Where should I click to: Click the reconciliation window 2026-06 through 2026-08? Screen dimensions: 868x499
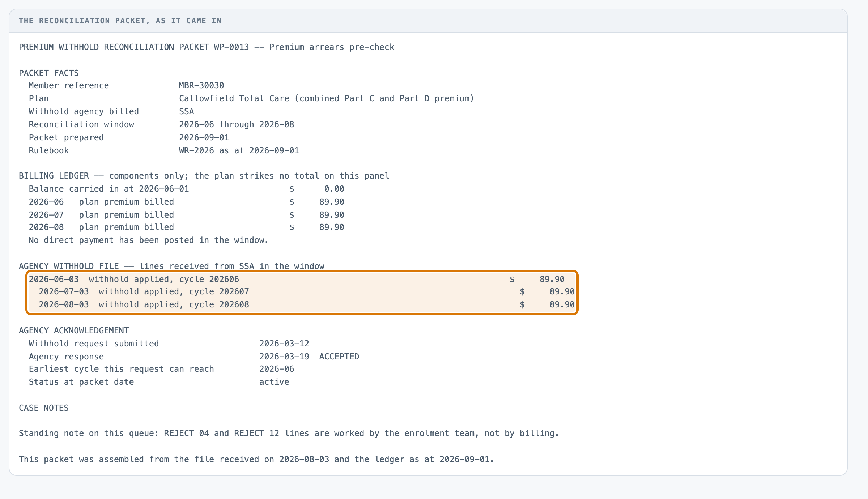(237, 125)
